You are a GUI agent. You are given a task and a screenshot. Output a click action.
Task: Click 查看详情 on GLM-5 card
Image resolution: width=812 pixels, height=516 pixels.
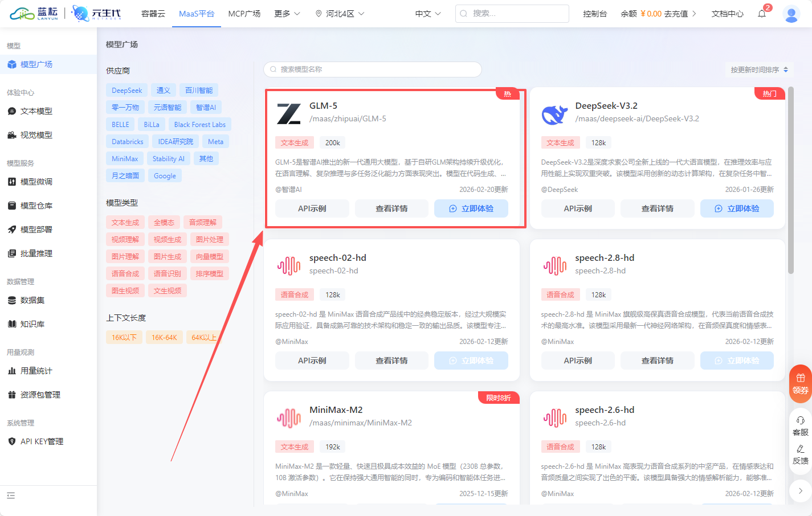[x=392, y=208]
